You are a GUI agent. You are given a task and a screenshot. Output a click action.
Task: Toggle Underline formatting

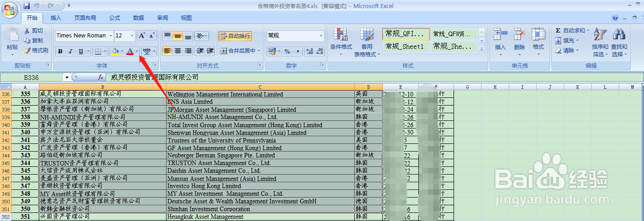(x=81, y=51)
